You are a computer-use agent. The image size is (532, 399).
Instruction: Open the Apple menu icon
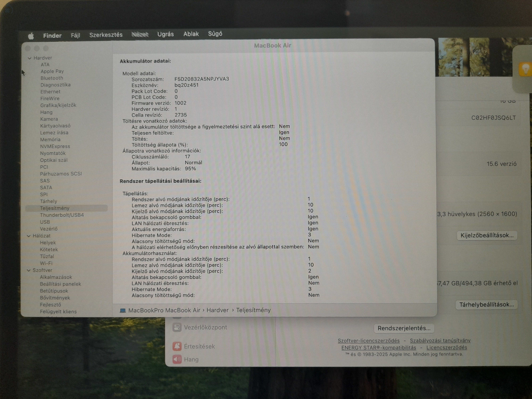(x=31, y=36)
